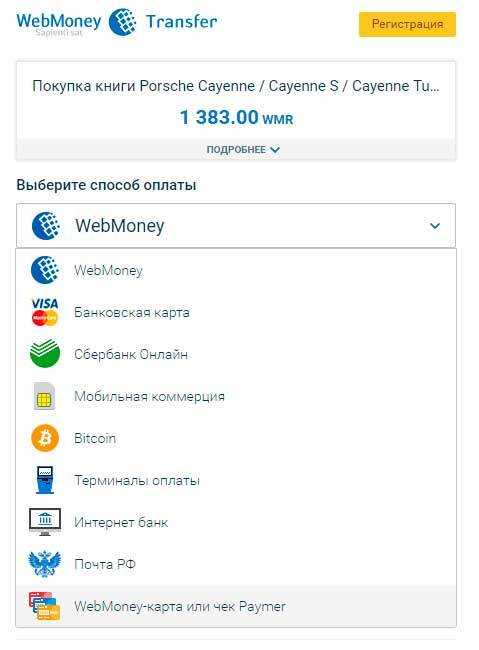Click the WebMoney globe logo in header

point(122,22)
